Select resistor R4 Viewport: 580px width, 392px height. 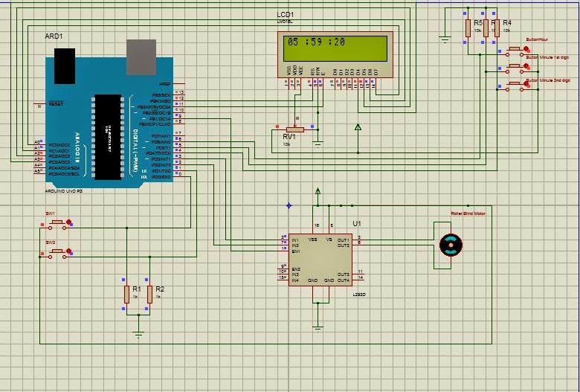tap(497, 28)
